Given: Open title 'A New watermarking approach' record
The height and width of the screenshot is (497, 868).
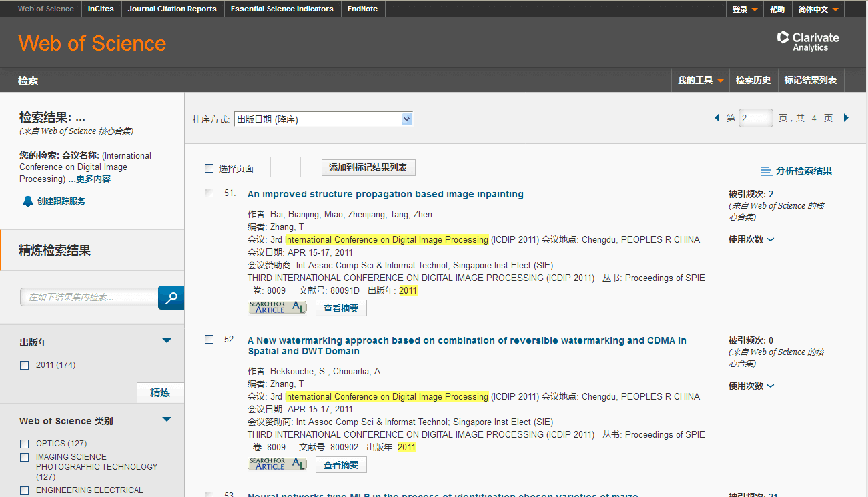Looking at the screenshot, I should [467, 346].
